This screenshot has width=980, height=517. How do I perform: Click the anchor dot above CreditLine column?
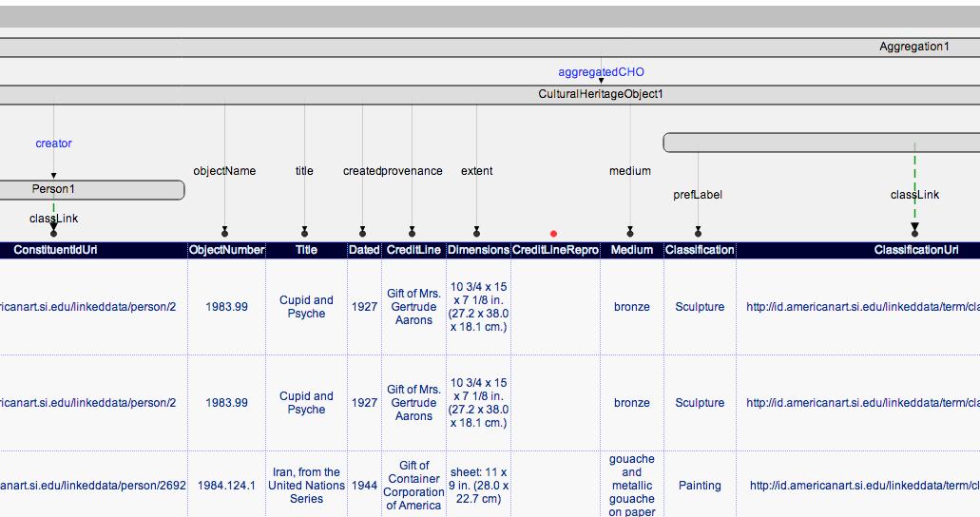[x=412, y=232]
